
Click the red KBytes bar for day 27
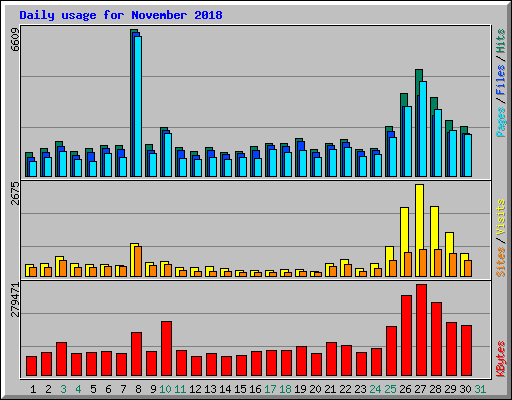tap(421, 330)
